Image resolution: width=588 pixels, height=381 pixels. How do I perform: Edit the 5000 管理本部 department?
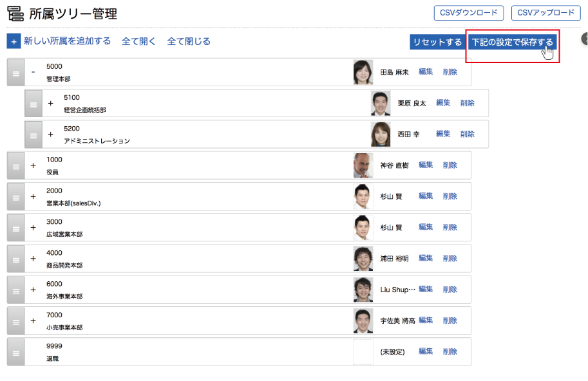coord(426,71)
